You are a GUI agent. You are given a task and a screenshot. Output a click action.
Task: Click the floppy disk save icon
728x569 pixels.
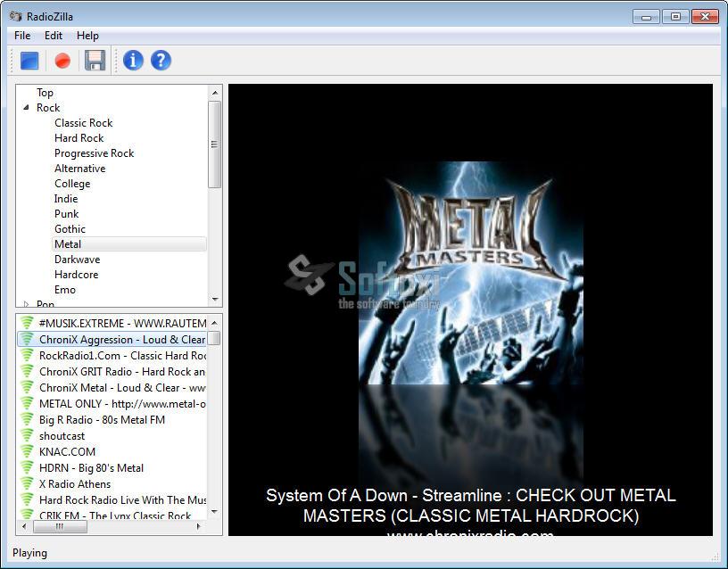point(95,61)
